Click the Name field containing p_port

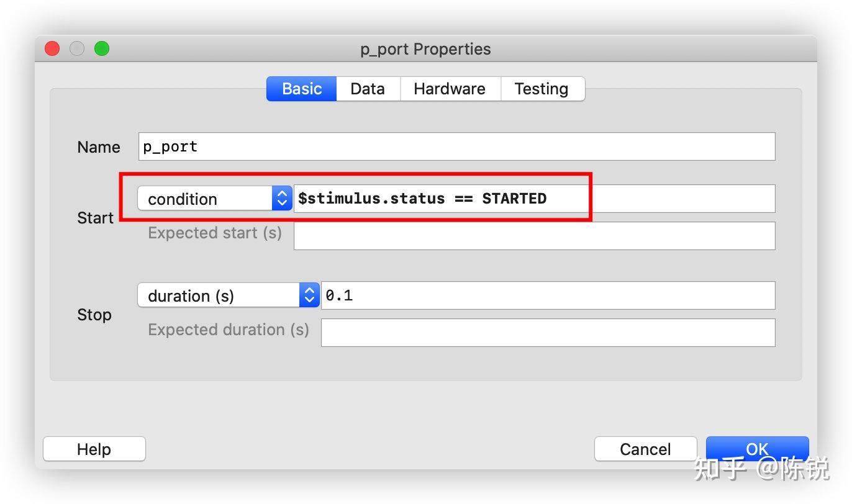point(456,146)
